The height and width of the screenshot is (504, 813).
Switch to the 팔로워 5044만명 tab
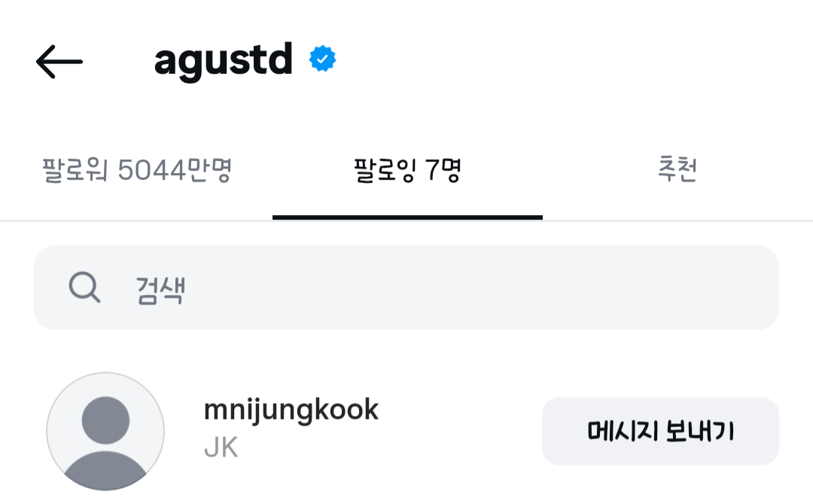(x=136, y=171)
